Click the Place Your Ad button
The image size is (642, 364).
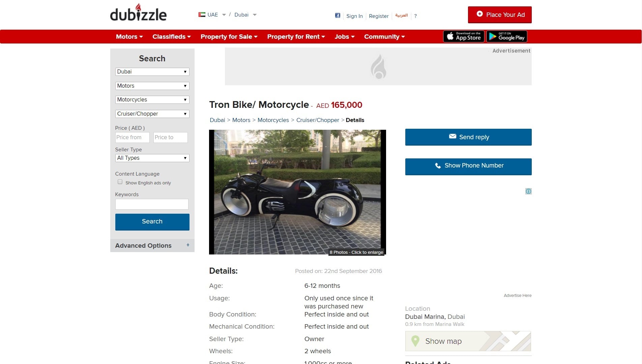pos(500,15)
